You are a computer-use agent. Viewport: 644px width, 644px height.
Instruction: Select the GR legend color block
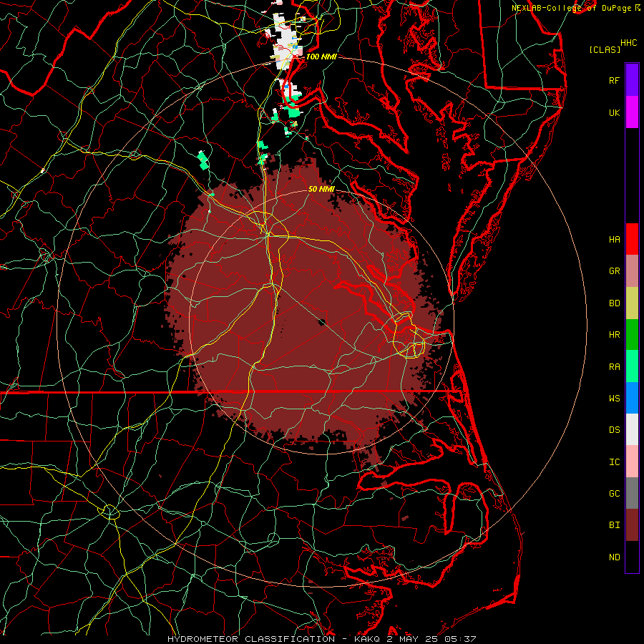tap(632, 271)
